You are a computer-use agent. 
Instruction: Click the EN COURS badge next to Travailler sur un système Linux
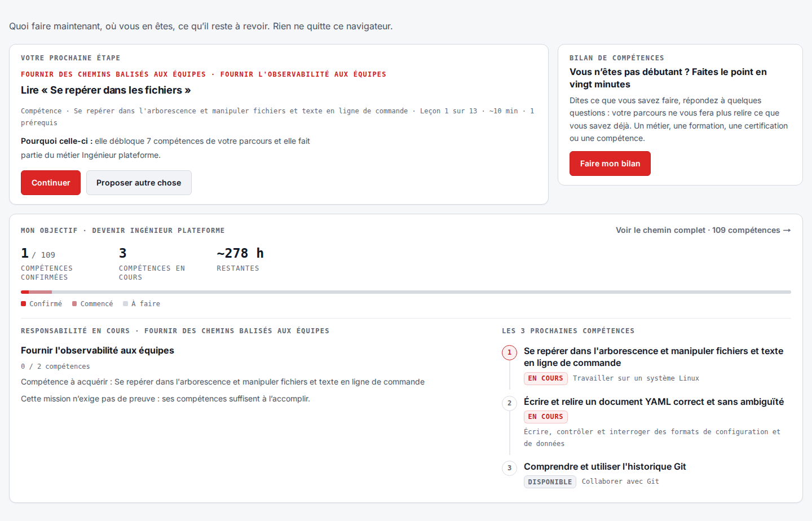[x=546, y=378]
